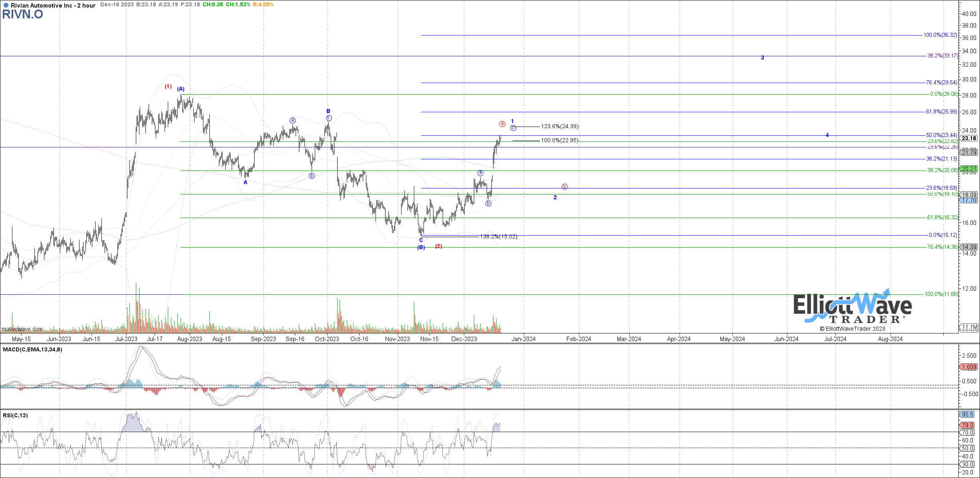Click the 23.18 current price tag
This screenshot has height=478, width=980.
coord(969,138)
